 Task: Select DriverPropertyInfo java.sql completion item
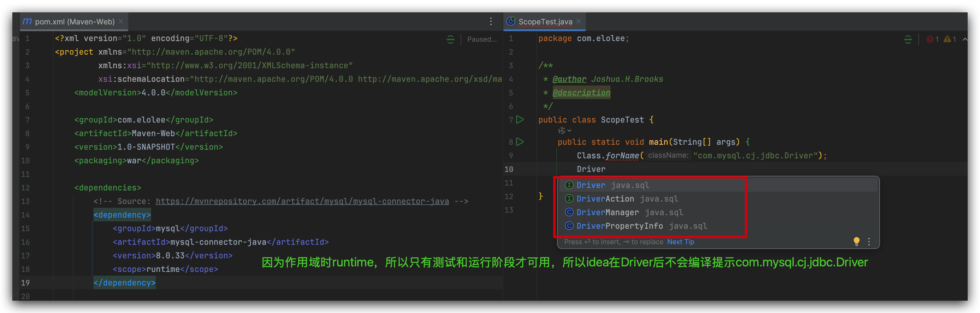coord(718,226)
